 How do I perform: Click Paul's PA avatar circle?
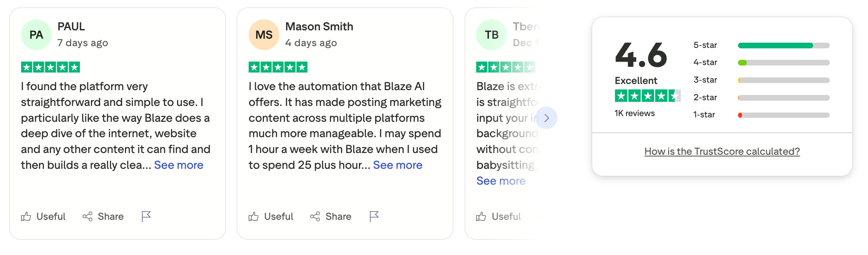[36, 34]
